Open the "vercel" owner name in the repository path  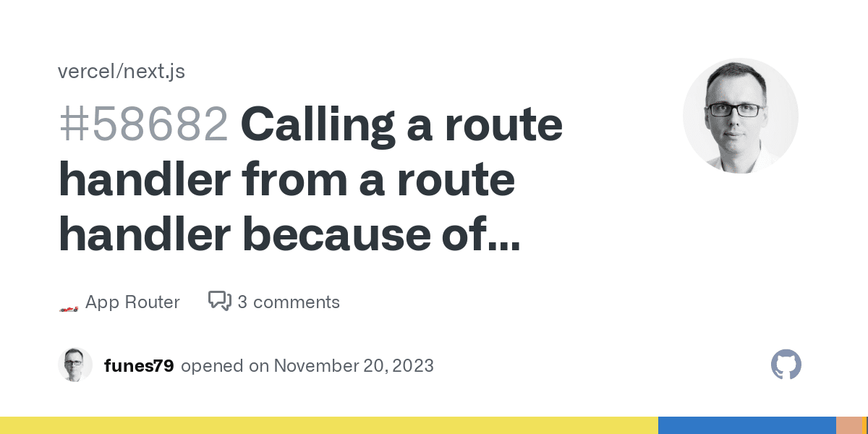coord(87,72)
